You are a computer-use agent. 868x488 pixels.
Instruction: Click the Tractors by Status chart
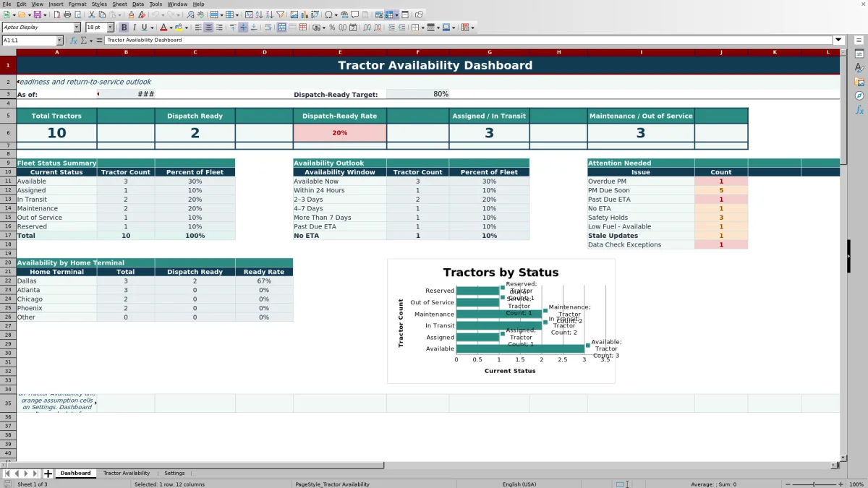click(x=501, y=321)
